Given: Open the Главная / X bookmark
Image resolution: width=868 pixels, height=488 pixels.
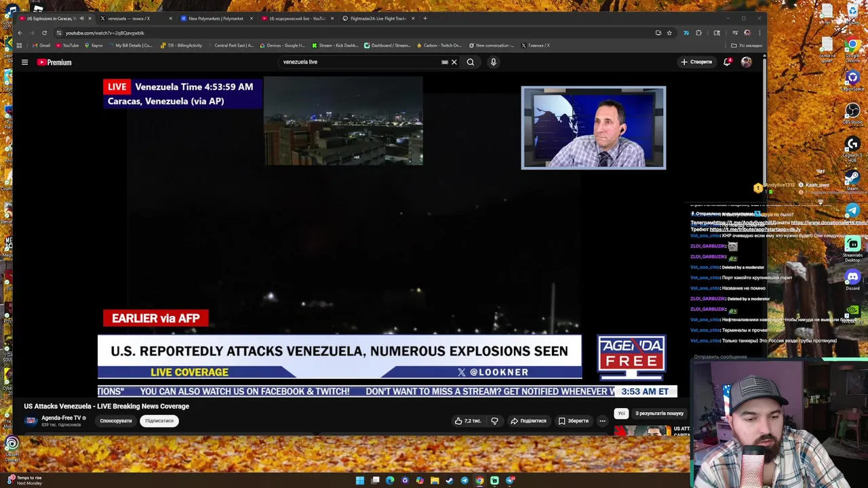Looking at the screenshot, I should pos(535,45).
